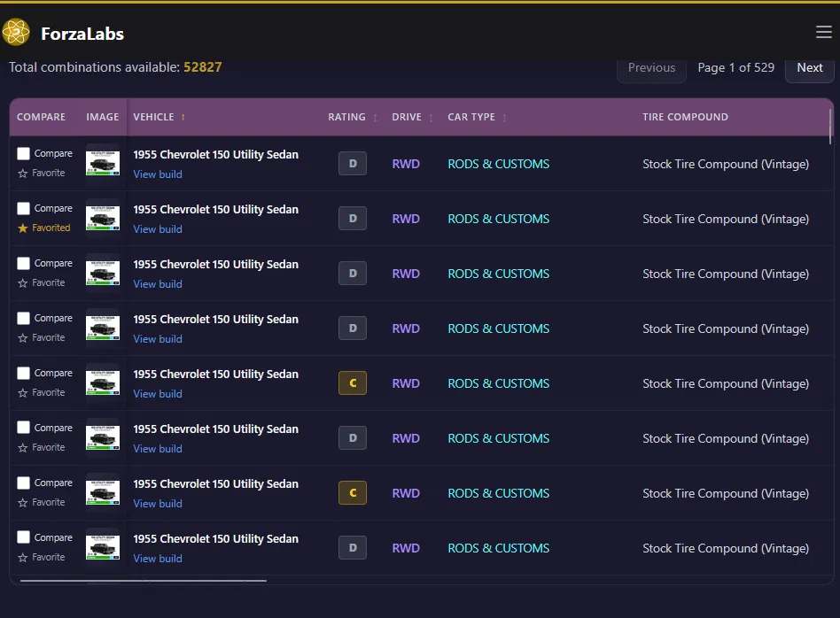Click the Favorite star in the fourth row
Image resolution: width=840 pixels, height=618 pixels.
(x=22, y=338)
